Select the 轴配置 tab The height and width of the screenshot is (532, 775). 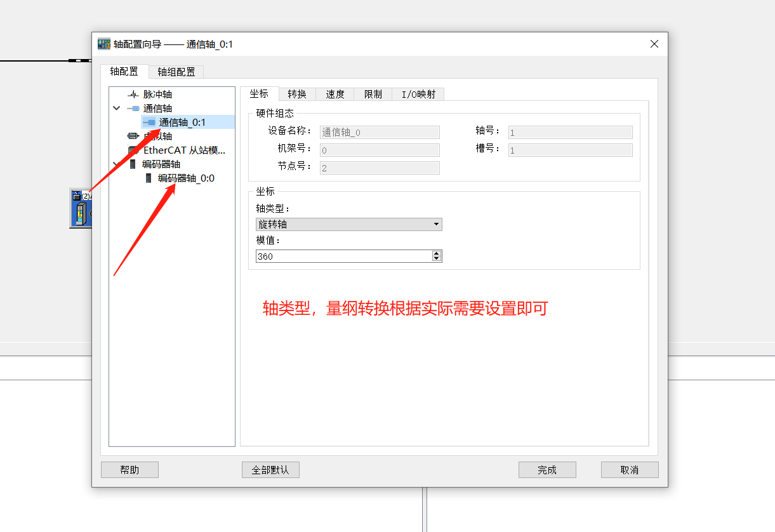[124, 71]
